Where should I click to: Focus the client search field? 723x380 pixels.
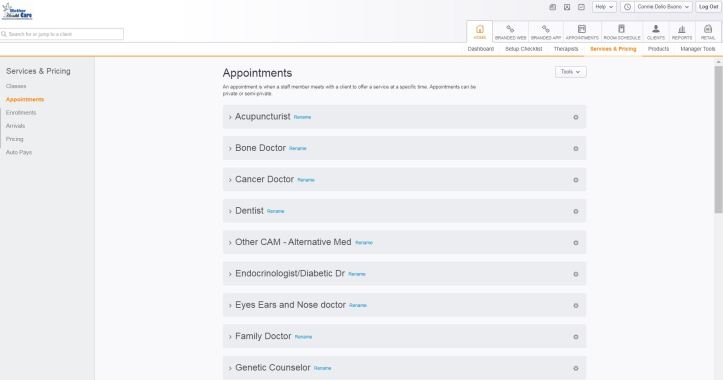pos(62,34)
